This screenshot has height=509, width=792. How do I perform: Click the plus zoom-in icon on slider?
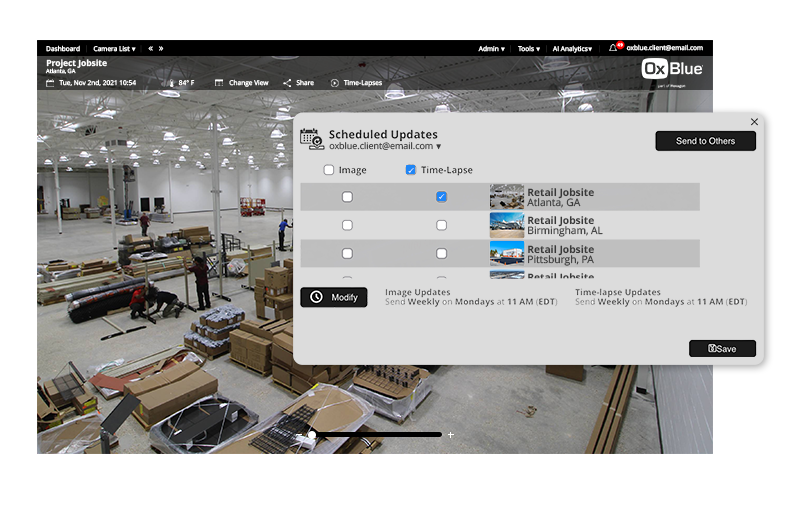click(451, 435)
